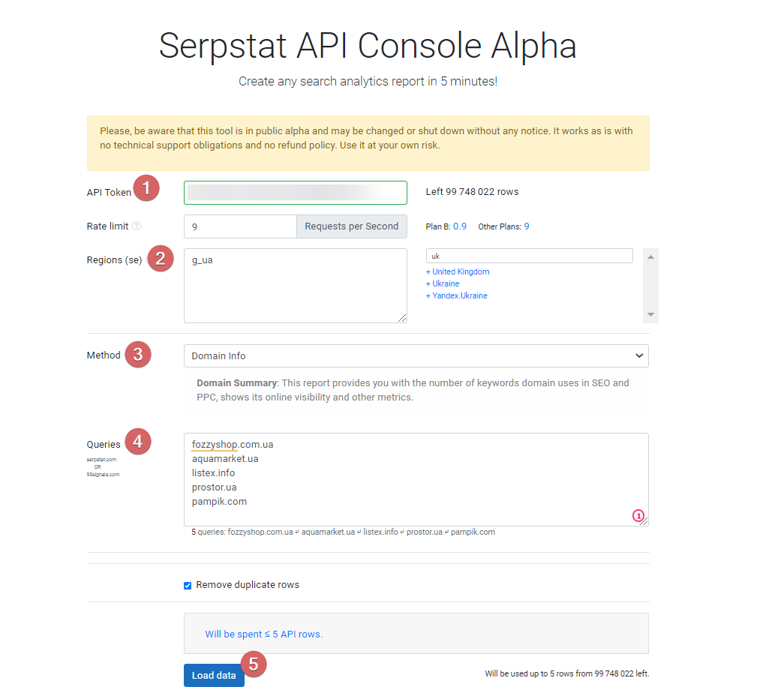Toggle Remove duplicate rows checkbox

188,585
